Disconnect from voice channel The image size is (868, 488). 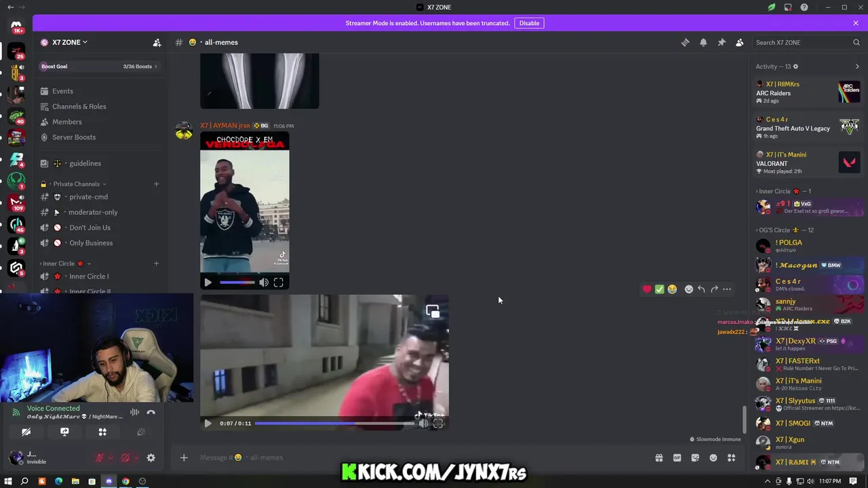151,412
